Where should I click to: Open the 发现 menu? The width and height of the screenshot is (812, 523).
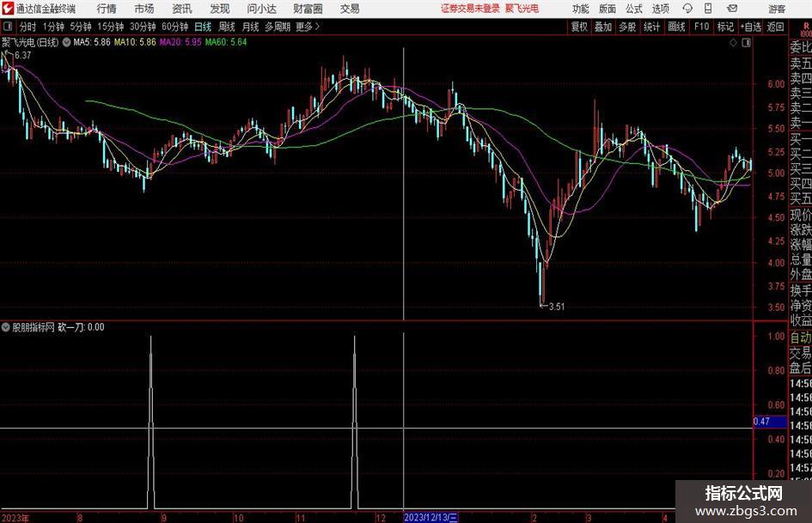[220, 9]
